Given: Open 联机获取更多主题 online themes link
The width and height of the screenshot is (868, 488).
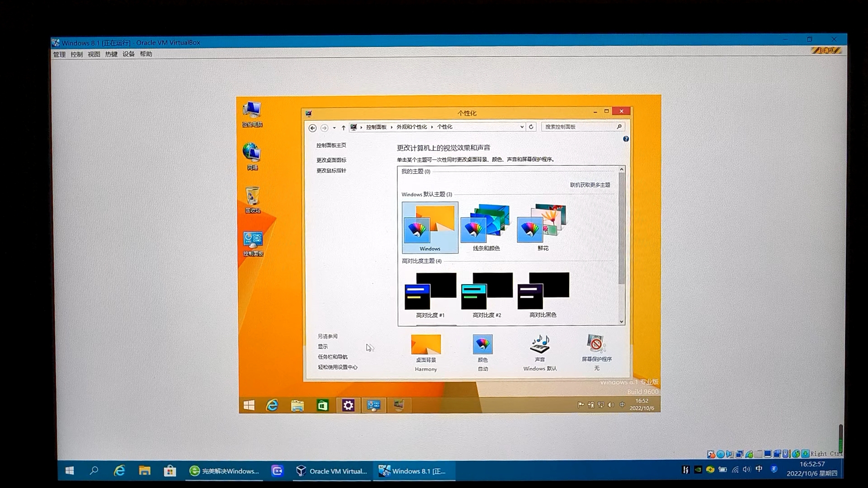Looking at the screenshot, I should [590, 184].
